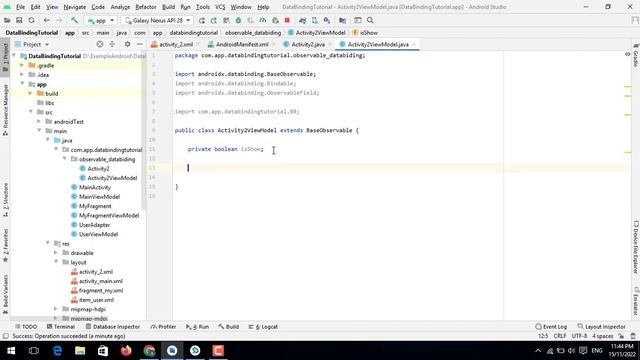Collapse the observable_databiding package node
The width and height of the screenshot is (640, 360).
point(64,159)
